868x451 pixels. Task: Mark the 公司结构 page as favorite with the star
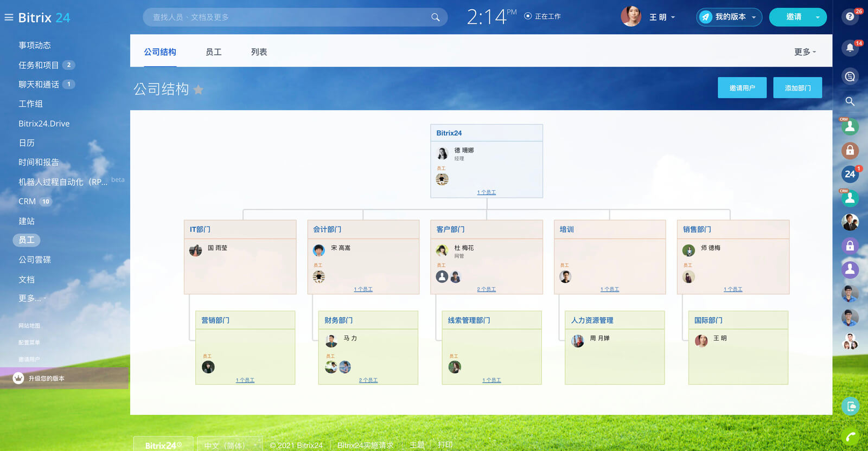[198, 89]
